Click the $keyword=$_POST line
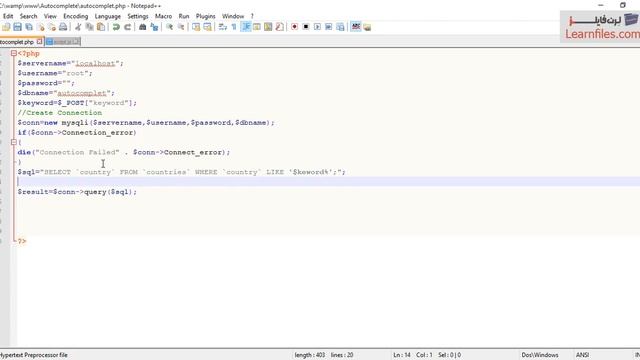Screen dimensions: 640x360 pyautogui.click(x=77, y=103)
